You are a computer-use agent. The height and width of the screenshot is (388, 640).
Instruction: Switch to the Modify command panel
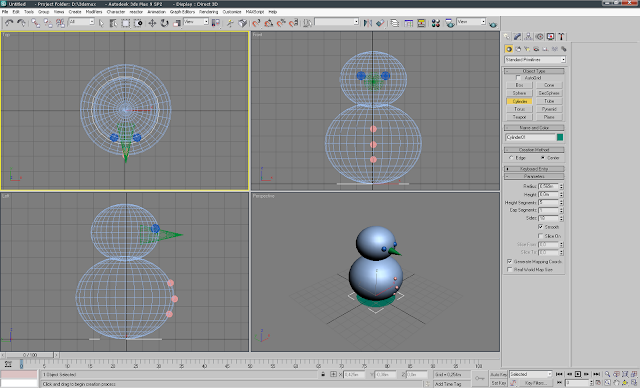click(517, 37)
